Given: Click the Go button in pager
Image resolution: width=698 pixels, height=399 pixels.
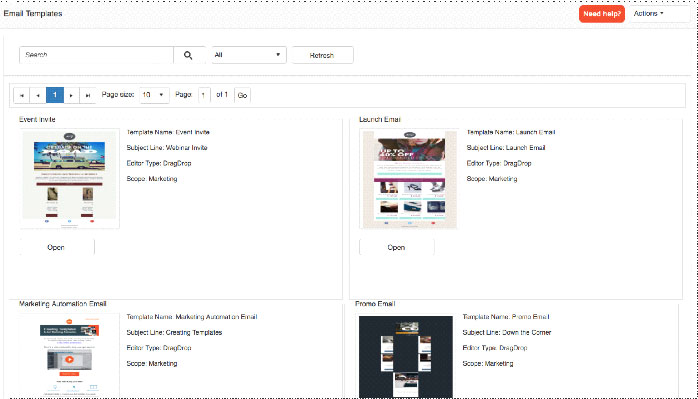Looking at the screenshot, I should click(x=242, y=95).
